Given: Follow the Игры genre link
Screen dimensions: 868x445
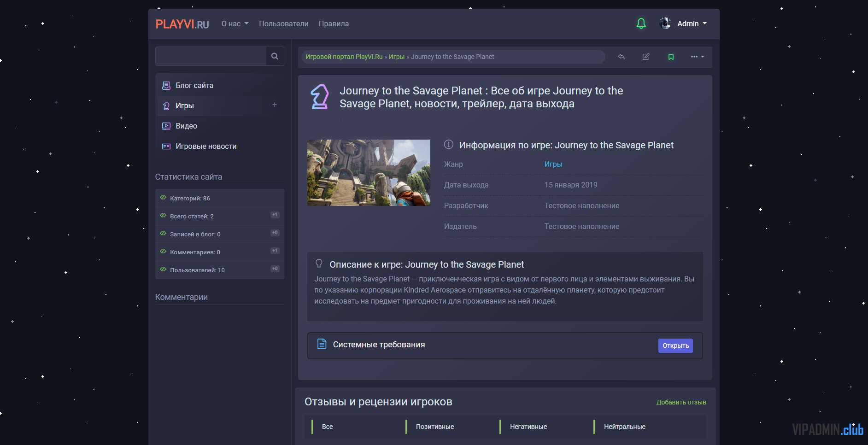Looking at the screenshot, I should coord(553,164).
